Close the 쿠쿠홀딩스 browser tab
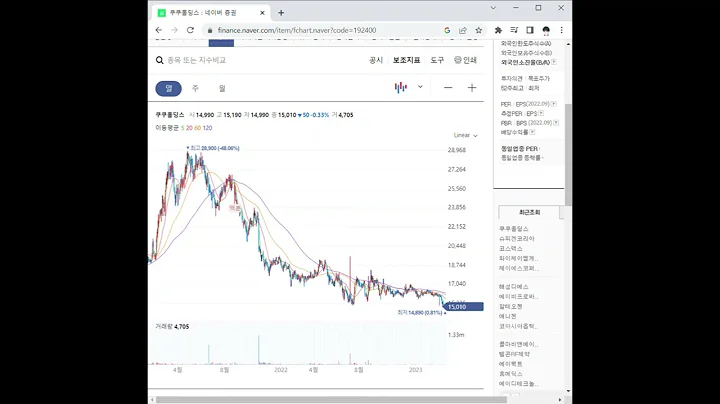The image size is (720, 404). pos(262,13)
